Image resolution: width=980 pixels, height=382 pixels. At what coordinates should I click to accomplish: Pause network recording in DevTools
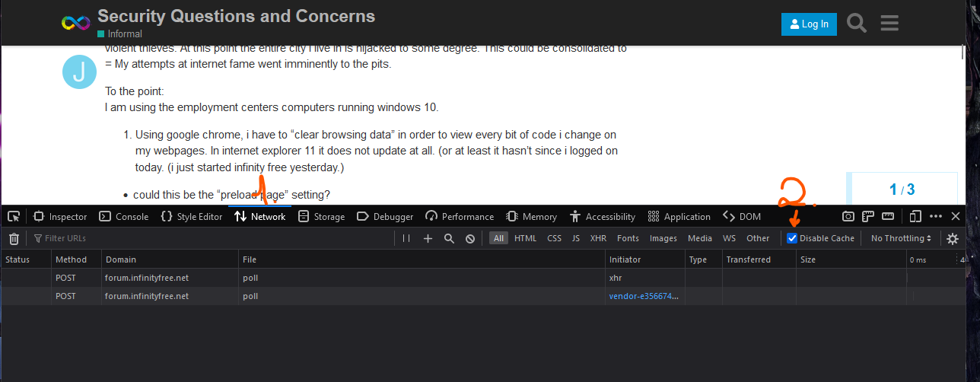point(406,239)
